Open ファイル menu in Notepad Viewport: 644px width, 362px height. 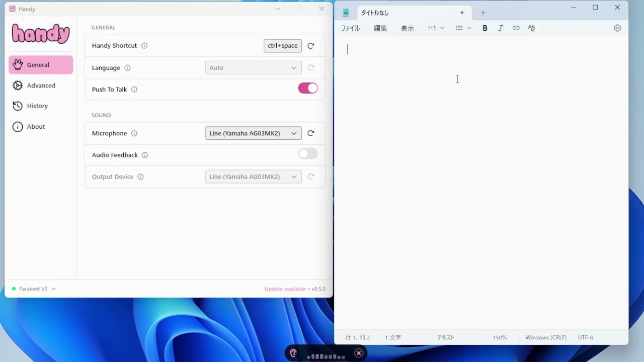(350, 28)
